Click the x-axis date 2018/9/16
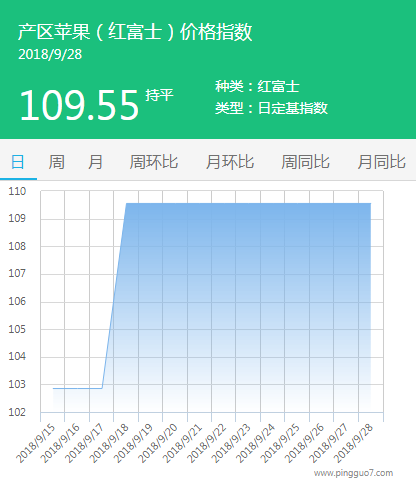Screen dimensions: 416x484 click(60, 443)
